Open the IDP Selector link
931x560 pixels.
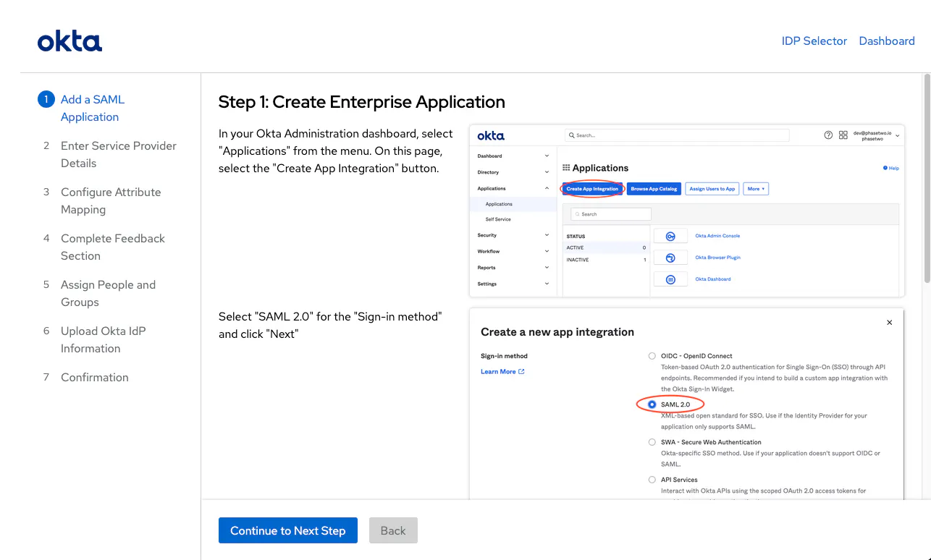(814, 41)
